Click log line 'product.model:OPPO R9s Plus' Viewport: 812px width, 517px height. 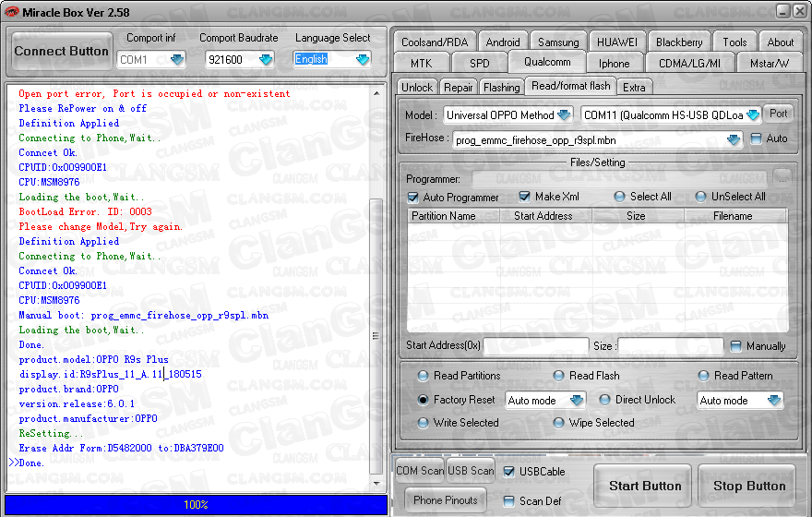(x=94, y=359)
